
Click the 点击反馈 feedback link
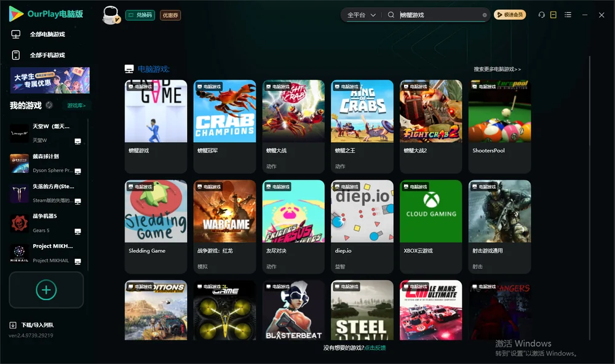click(375, 348)
